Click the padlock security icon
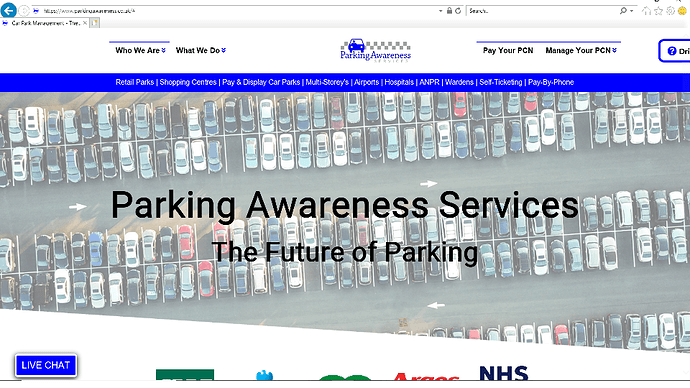690x388 pixels. click(x=449, y=11)
